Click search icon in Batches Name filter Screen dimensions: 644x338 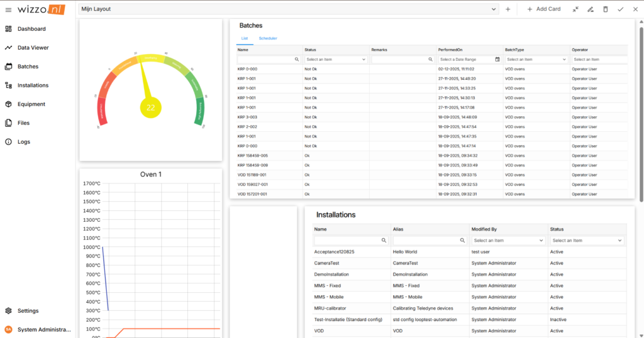pyautogui.click(x=297, y=60)
